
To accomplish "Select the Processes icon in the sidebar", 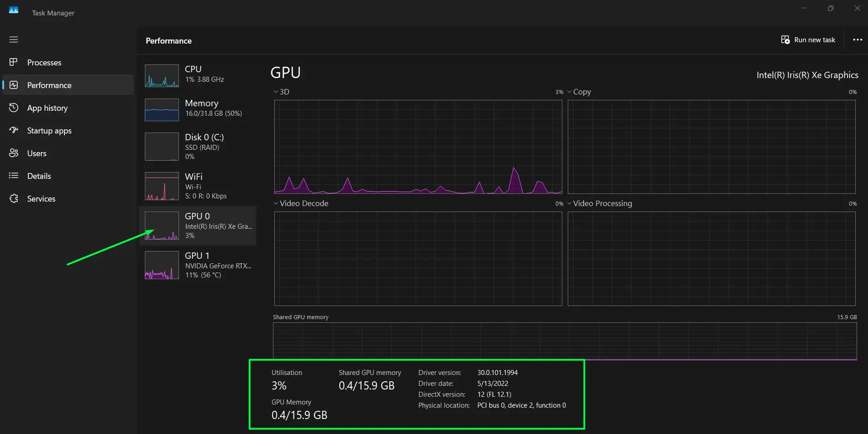I will tap(14, 62).
